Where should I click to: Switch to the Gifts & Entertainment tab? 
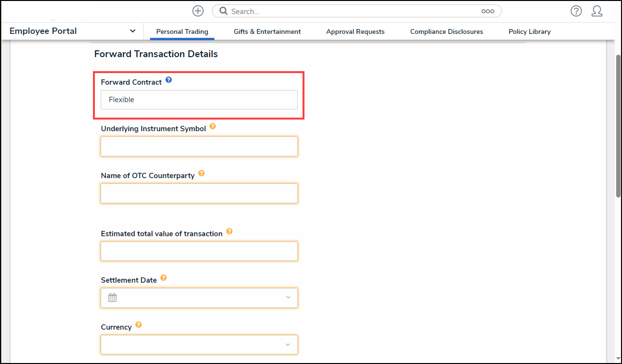267,32
